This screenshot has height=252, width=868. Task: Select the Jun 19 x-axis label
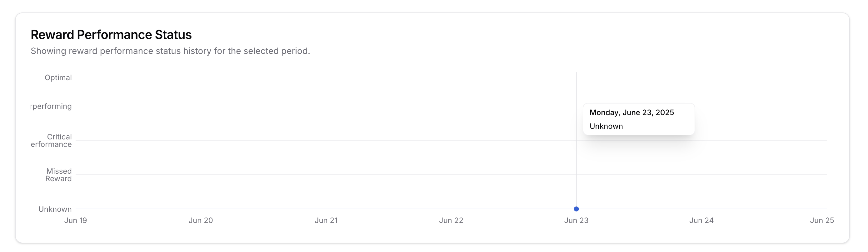[76, 220]
